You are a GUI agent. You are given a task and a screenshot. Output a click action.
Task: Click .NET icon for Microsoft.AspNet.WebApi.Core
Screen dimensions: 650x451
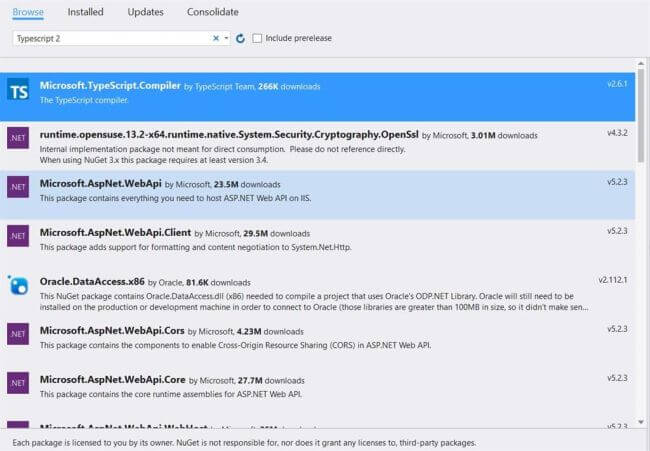tap(18, 383)
